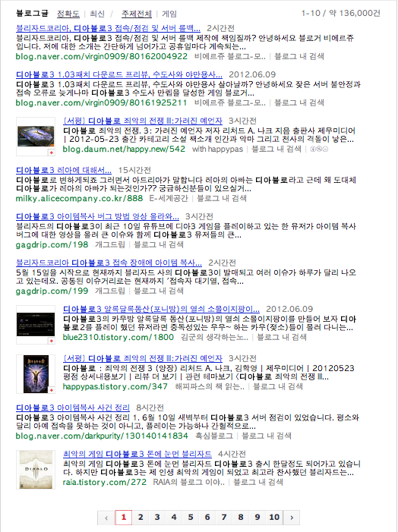
Task: Open result '디아블로3 아이템복사 사건 정리'
Action: (73, 408)
